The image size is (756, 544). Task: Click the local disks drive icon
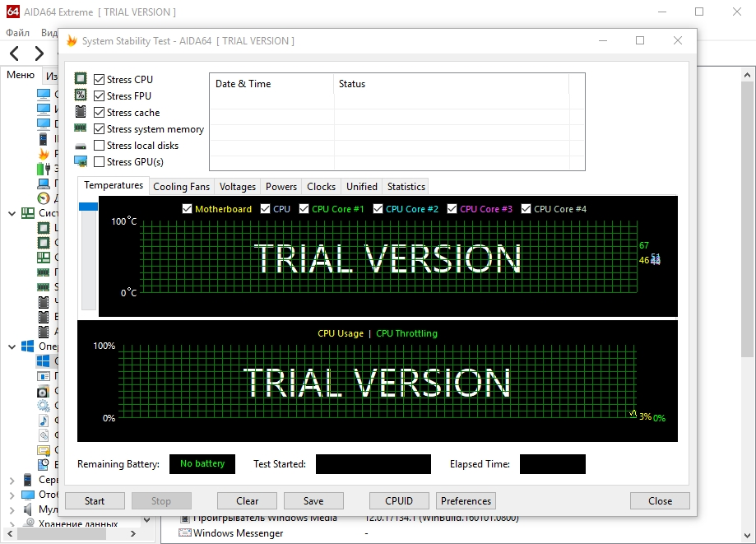pyautogui.click(x=81, y=146)
